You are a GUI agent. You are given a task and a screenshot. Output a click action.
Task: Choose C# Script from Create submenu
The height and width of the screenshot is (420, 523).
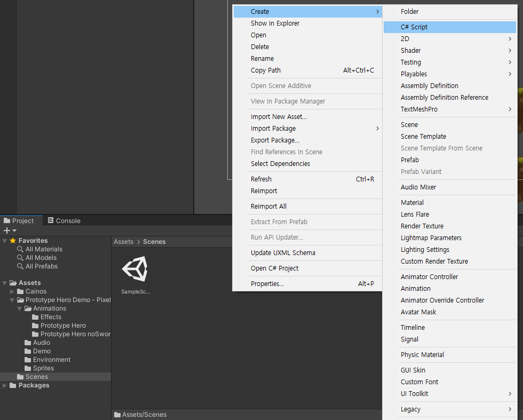coord(449,27)
